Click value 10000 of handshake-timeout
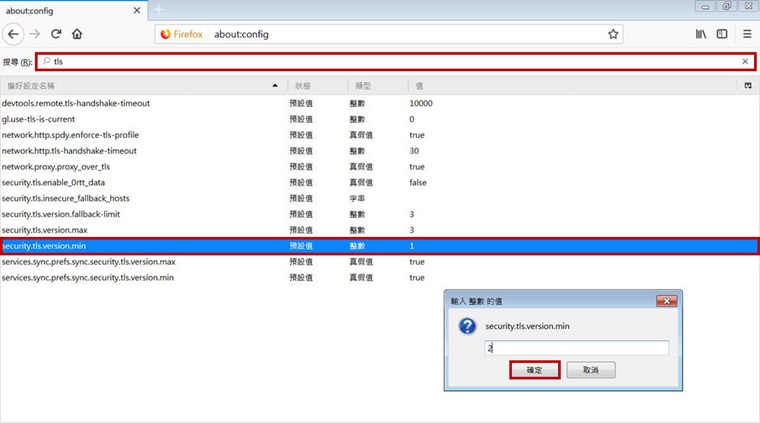Image resolution: width=760 pixels, height=423 pixels. [421, 103]
